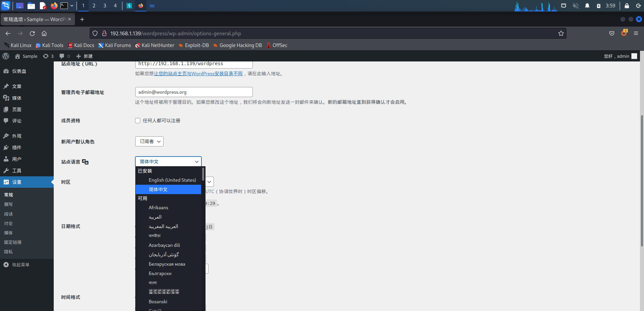The height and width of the screenshot is (311, 644).
Task: Go to 讨论 settings submenu
Action: point(8,223)
